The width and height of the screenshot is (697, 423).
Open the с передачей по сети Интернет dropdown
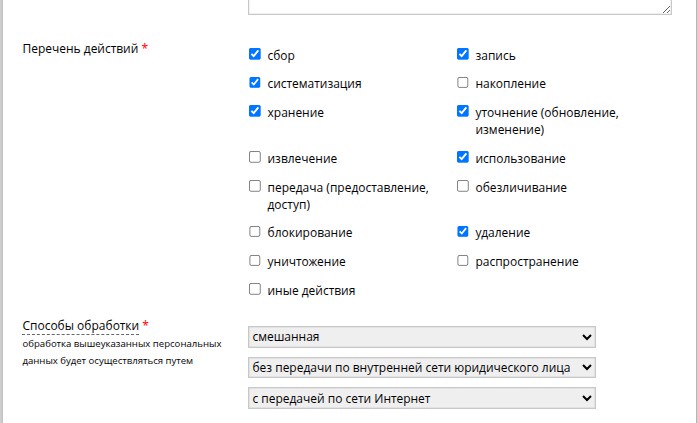coord(422,399)
